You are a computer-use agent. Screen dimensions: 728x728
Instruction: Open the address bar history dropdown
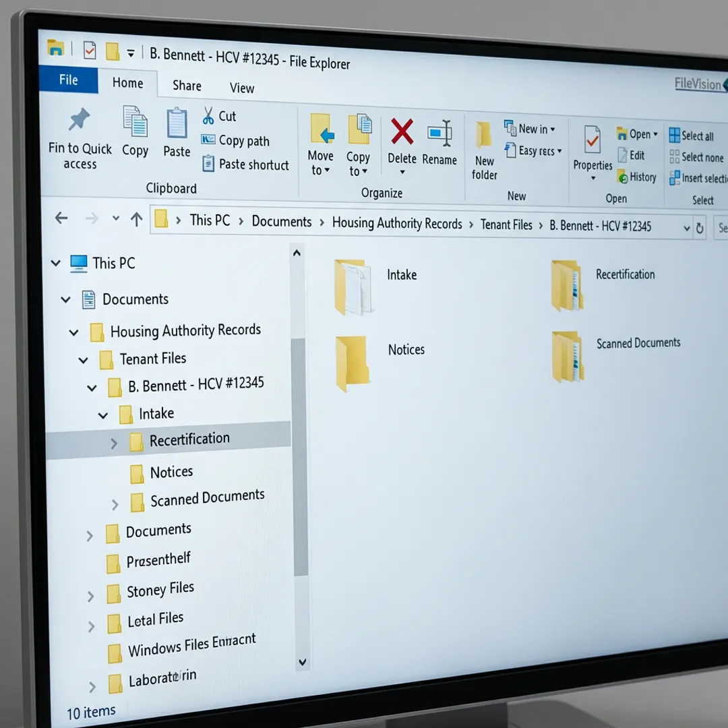[687, 228]
